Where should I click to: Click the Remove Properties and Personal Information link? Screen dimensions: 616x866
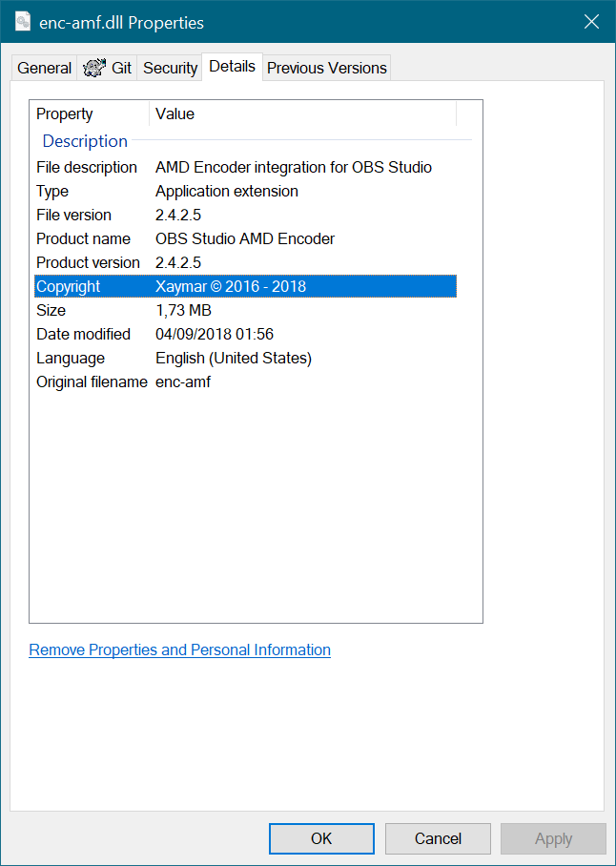click(179, 649)
